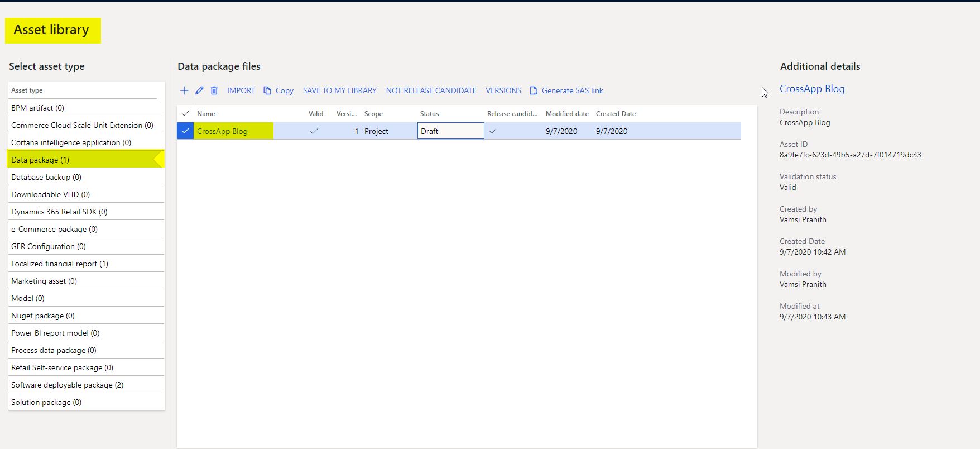Click Release candidate checkmark in row
The image size is (980, 449).
click(x=493, y=131)
